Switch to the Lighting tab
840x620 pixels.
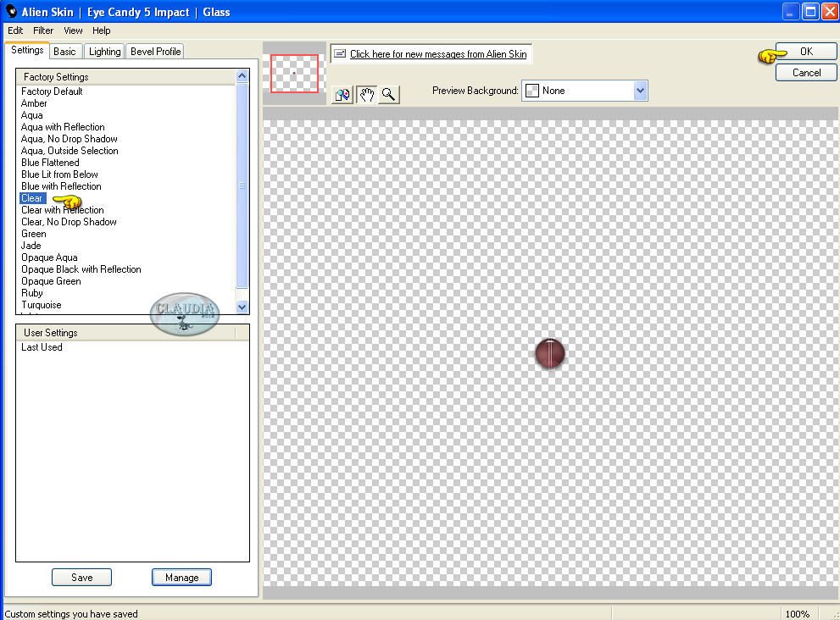(104, 52)
